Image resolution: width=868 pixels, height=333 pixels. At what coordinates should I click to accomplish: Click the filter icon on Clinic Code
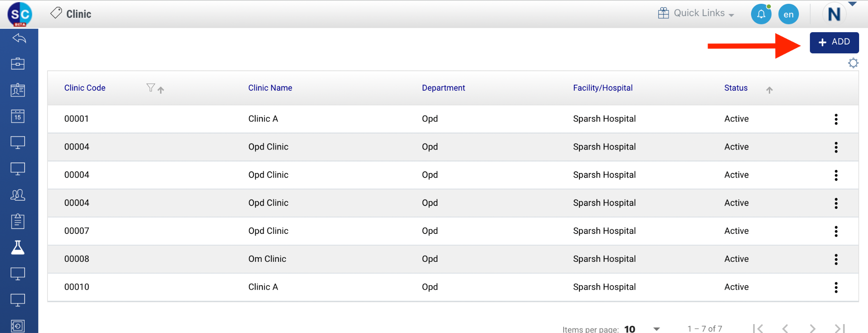pos(150,88)
